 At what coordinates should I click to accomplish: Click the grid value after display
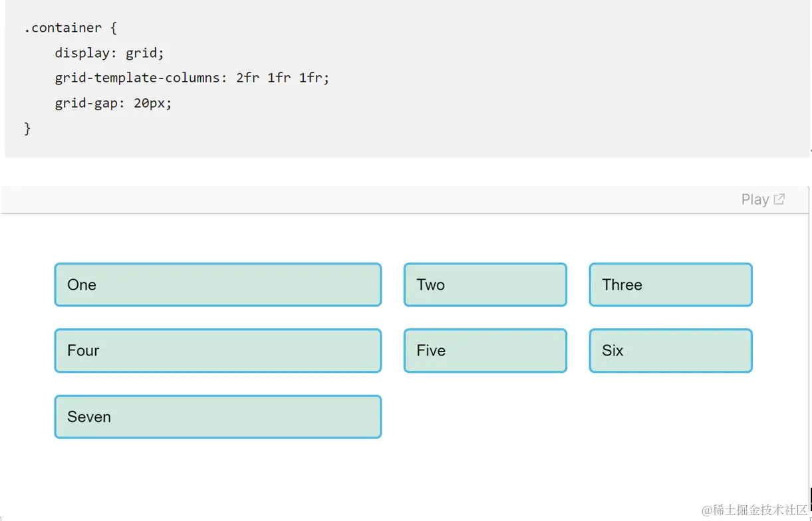(x=142, y=53)
